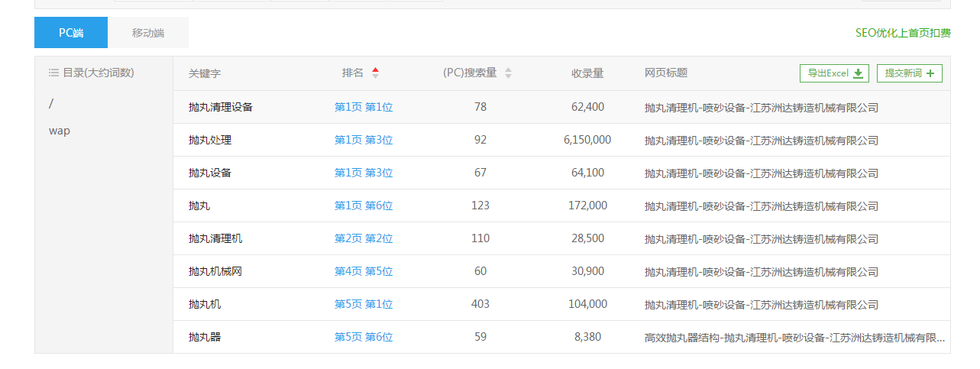
Task: Open ranking 第1页 第1位 for 抛丸清理设备
Action: [x=364, y=108]
